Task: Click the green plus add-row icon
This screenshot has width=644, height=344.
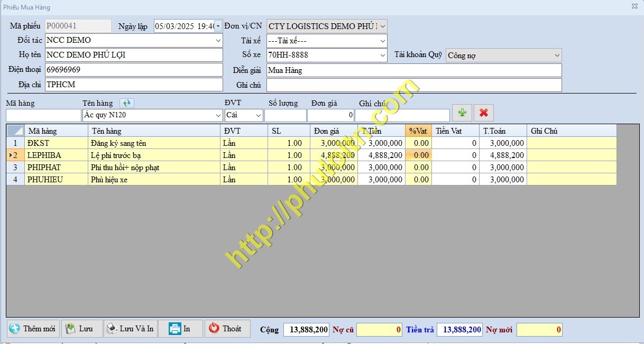Action: pos(462,113)
